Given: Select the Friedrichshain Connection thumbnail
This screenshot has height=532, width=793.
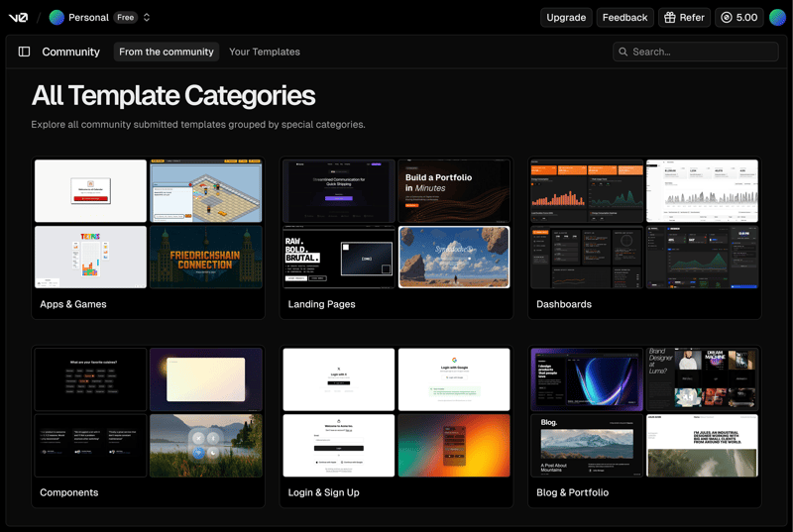Looking at the screenshot, I should click(x=206, y=257).
